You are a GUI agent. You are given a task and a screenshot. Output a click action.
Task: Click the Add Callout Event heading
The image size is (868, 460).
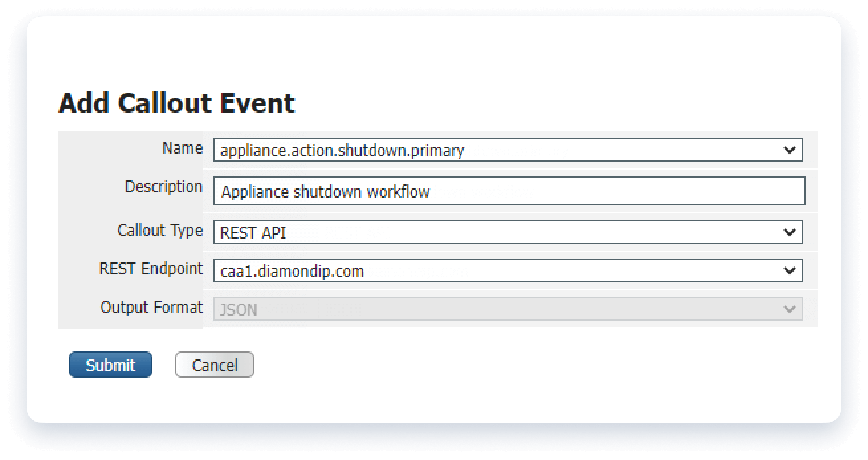pyautogui.click(x=178, y=103)
